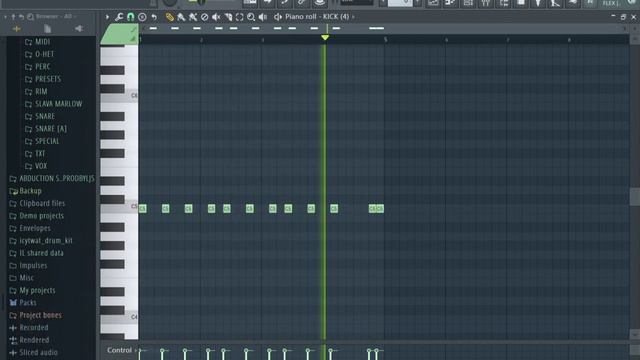640x360 pixels.
Task: Click the green corner button above piano keys
Action: click(120, 34)
